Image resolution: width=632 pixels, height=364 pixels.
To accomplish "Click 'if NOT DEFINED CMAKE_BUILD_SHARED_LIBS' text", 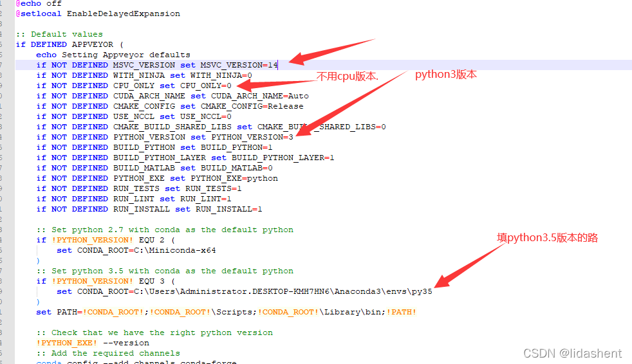I will pos(134,127).
